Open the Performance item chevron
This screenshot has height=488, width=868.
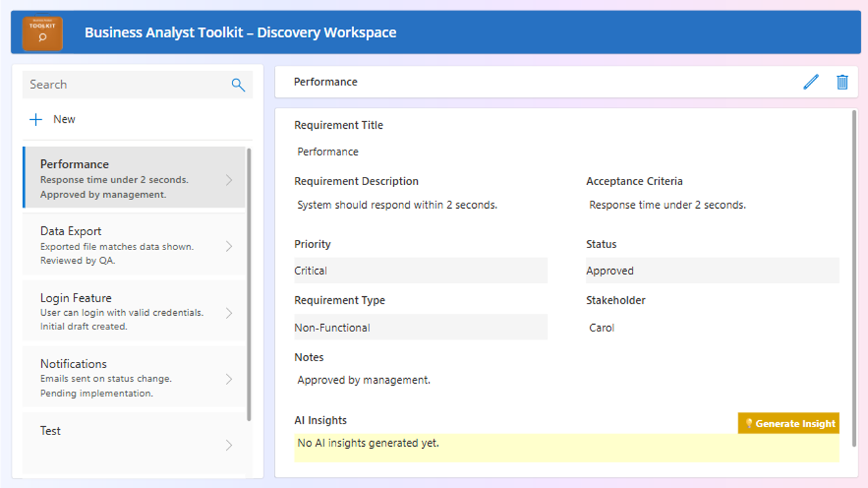pyautogui.click(x=229, y=180)
